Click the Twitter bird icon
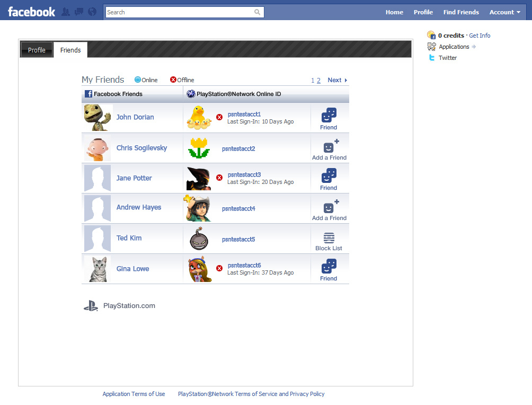This screenshot has height=405, width=532. pos(431,58)
